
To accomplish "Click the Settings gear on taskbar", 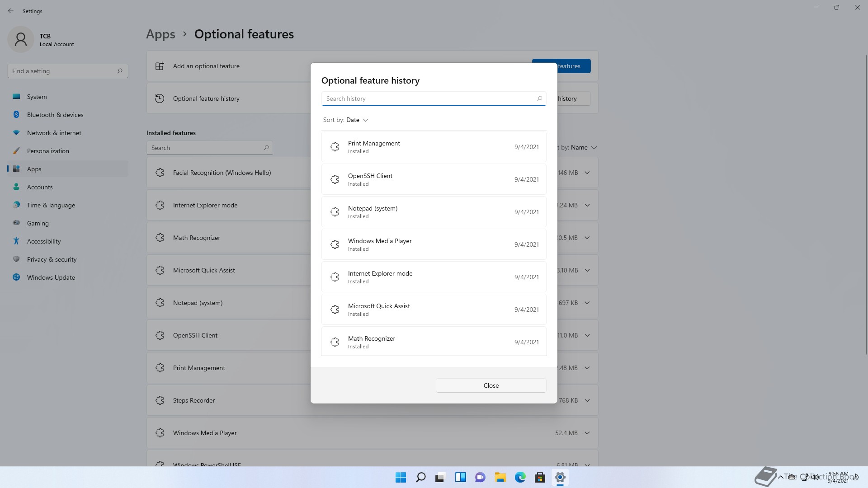I will tap(560, 477).
